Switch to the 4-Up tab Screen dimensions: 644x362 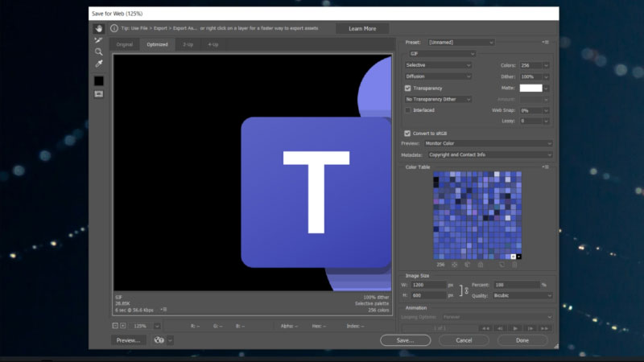213,44
